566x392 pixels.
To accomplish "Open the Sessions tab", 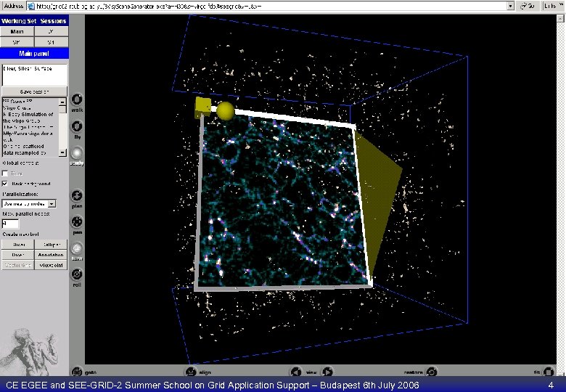I will click(53, 21).
